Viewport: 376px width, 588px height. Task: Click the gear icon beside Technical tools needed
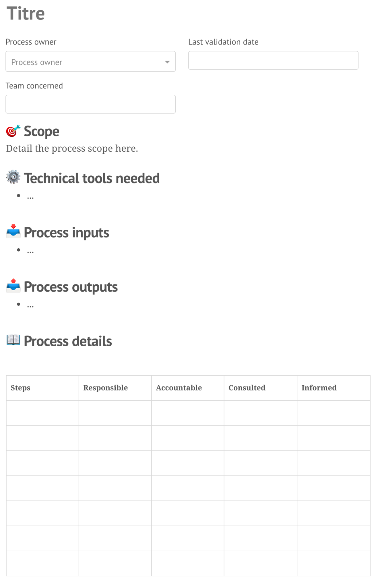tap(12, 178)
